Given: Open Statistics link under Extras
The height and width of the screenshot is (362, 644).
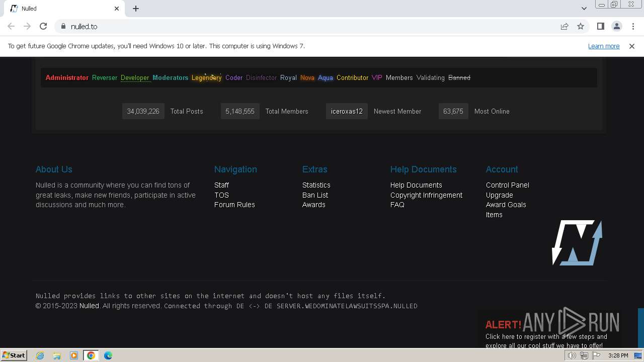Looking at the screenshot, I should pyautogui.click(x=316, y=185).
